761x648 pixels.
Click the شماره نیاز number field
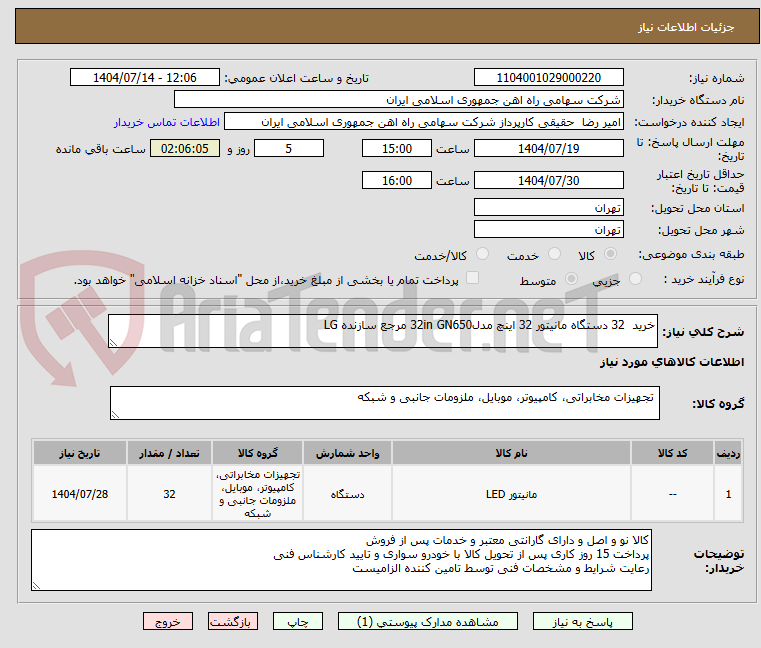click(x=548, y=78)
